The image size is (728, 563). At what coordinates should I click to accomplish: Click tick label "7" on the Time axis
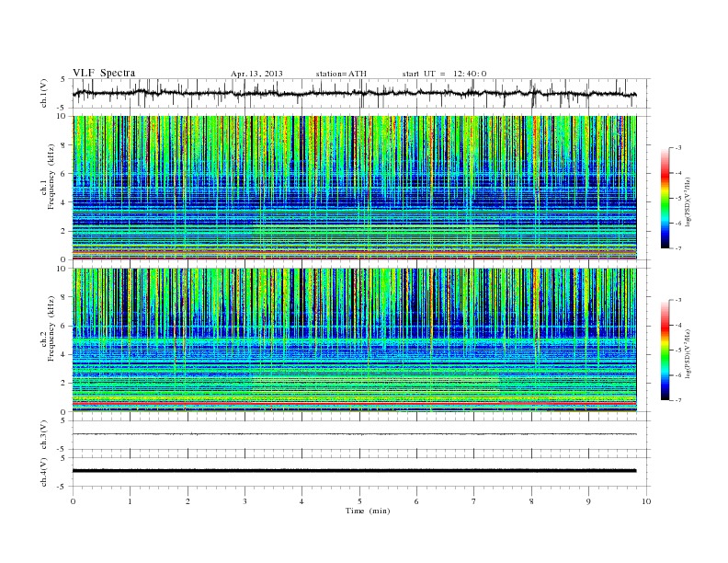coord(474,501)
